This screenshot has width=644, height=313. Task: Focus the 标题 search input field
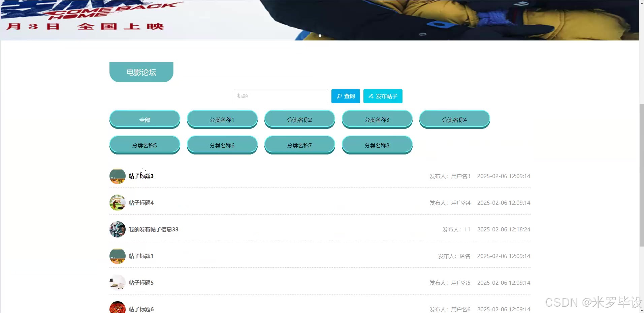281,96
